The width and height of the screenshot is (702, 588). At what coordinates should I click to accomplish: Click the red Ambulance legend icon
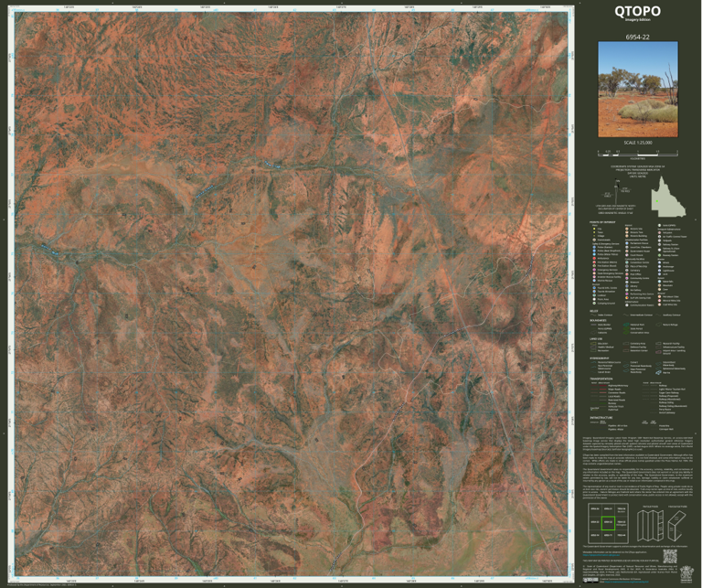(594, 259)
